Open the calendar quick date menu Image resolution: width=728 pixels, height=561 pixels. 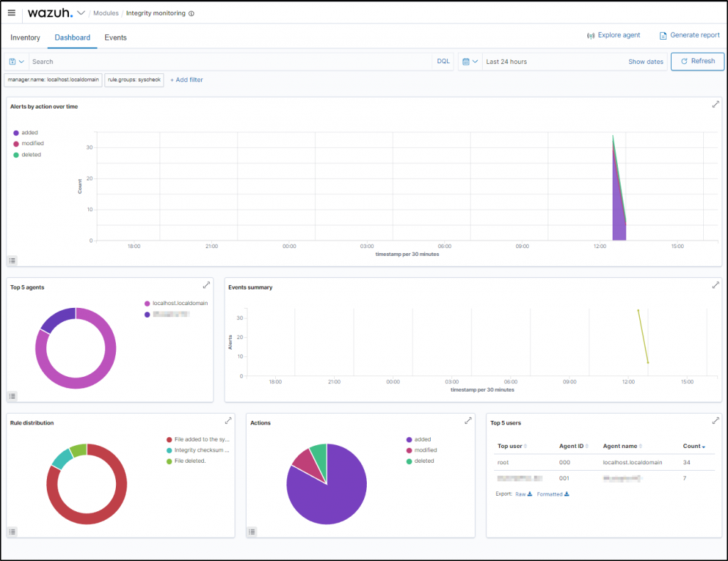point(470,62)
